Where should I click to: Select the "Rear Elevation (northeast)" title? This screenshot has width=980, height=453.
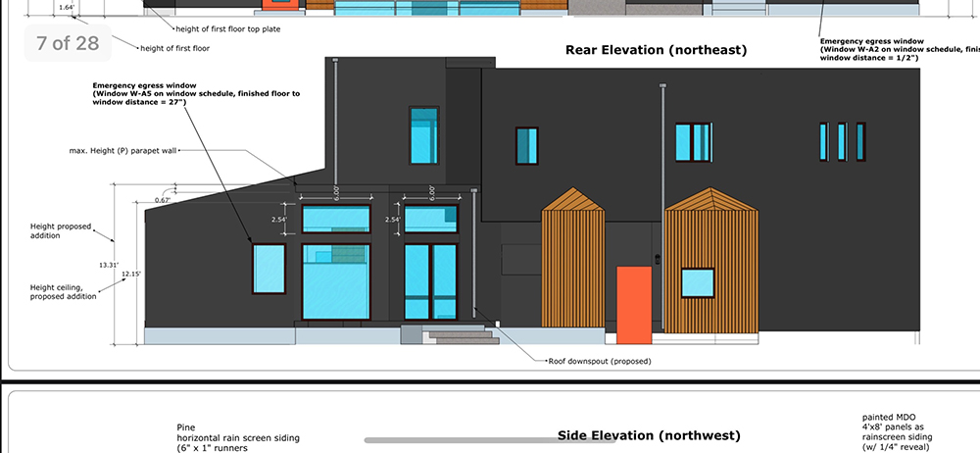(656, 50)
